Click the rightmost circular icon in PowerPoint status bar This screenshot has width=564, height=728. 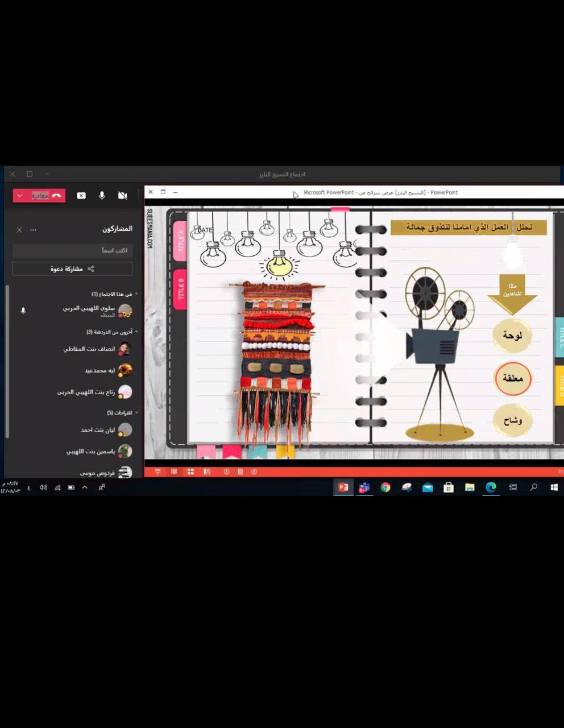pos(254,471)
